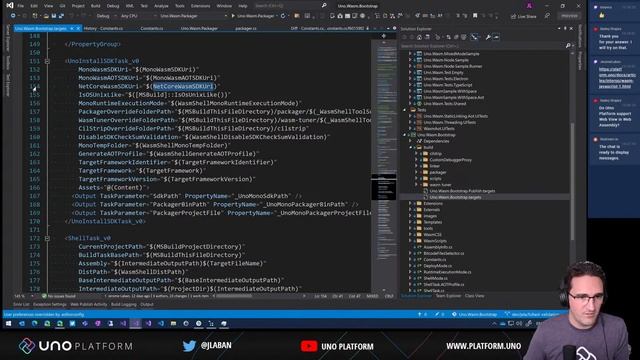Collapse the UnoInstallSDKTask_v0 code block

47,61
